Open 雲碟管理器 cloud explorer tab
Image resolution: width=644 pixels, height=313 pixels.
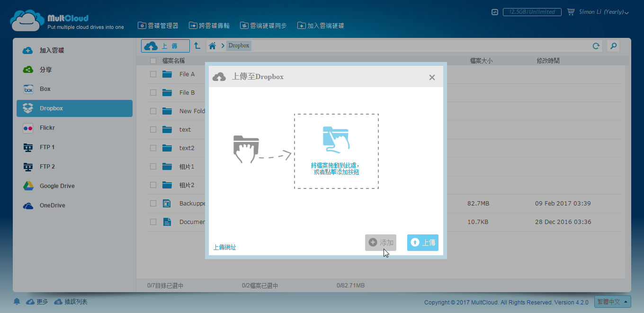[158, 26]
